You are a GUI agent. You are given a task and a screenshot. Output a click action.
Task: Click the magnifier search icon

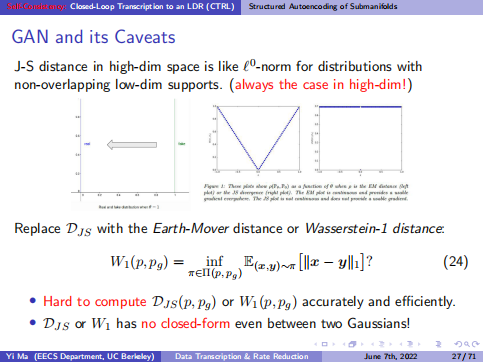467,344
